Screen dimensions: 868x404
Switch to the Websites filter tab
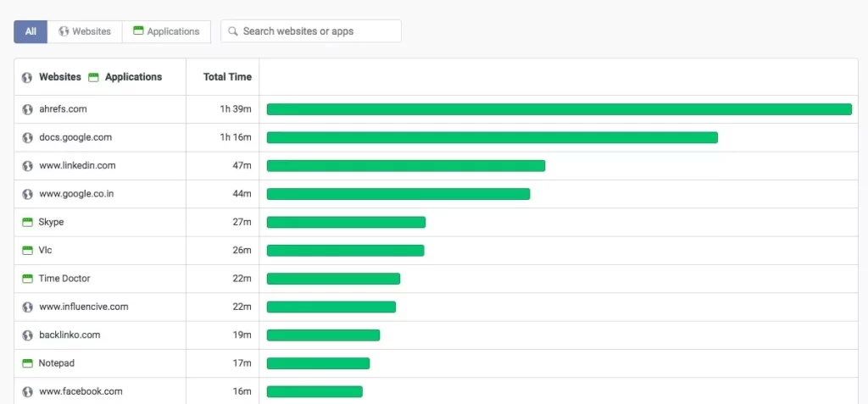pyautogui.click(x=85, y=31)
